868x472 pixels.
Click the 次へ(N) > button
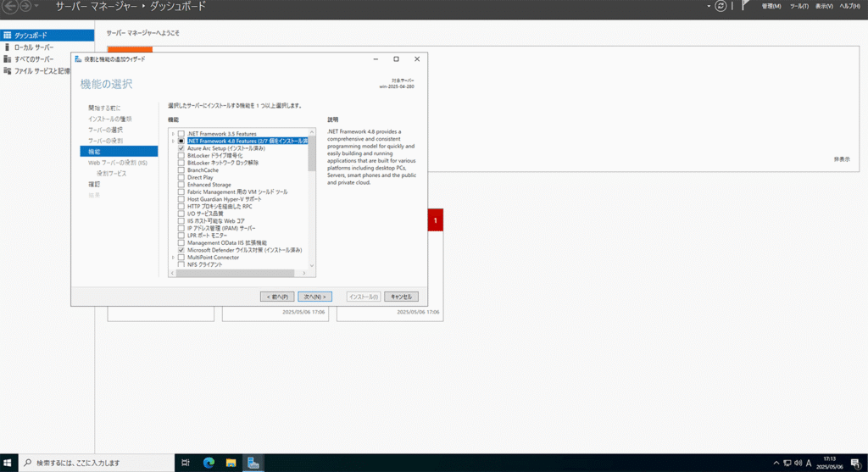pos(314,297)
